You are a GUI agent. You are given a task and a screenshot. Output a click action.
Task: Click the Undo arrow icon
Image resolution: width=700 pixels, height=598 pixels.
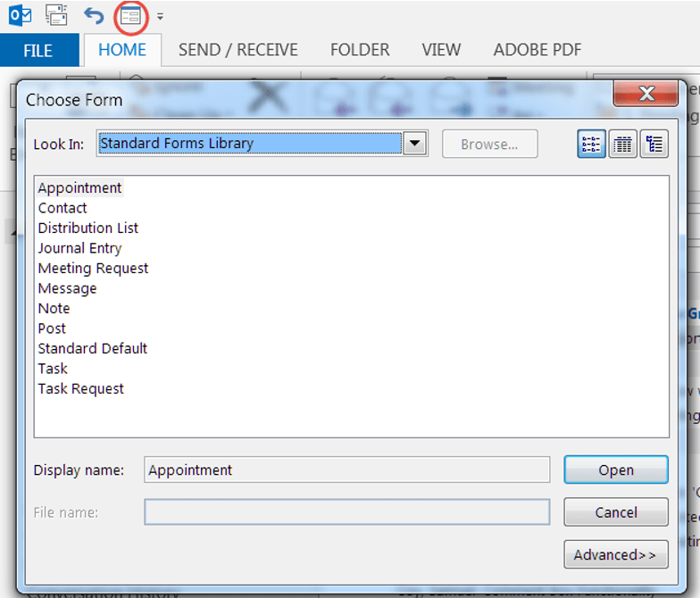point(94,16)
